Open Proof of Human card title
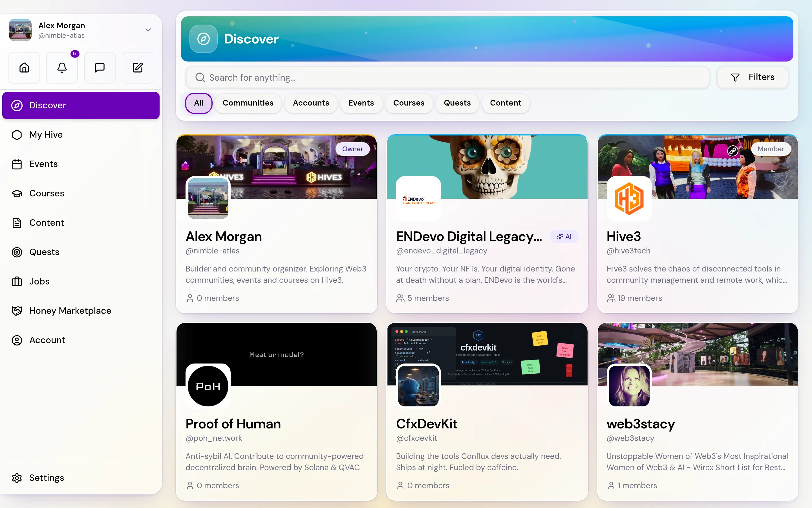The image size is (812, 508). pyautogui.click(x=233, y=424)
